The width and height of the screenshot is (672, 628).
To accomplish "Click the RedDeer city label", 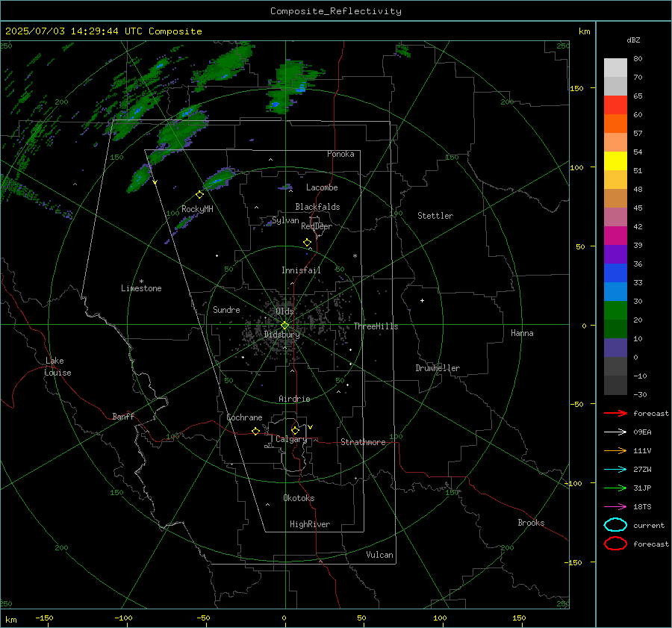I will pyautogui.click(x=317, y=226).
